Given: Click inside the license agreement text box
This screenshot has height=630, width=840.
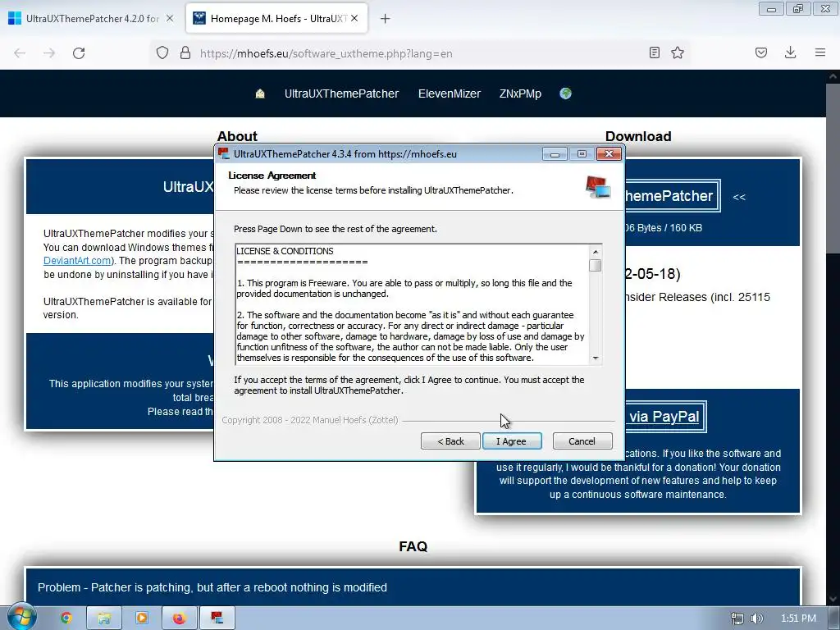Looking at the screenshot, I should coord(412,304).
